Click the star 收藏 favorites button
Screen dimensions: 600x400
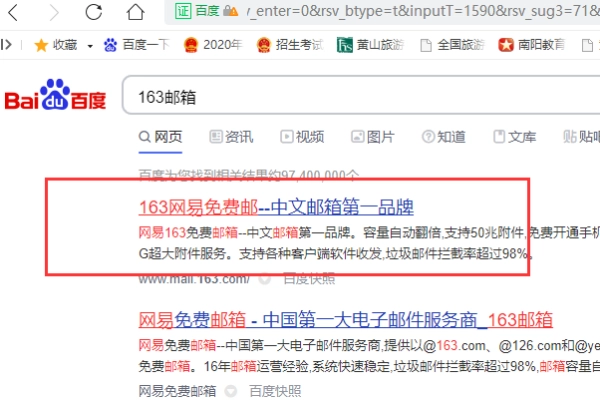[55, 45]
